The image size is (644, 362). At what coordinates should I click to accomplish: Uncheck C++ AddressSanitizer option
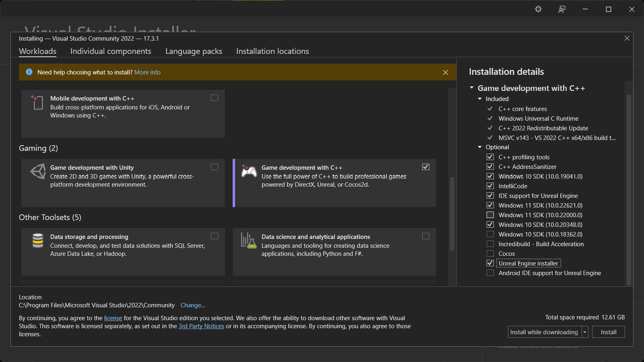[490, 167]
